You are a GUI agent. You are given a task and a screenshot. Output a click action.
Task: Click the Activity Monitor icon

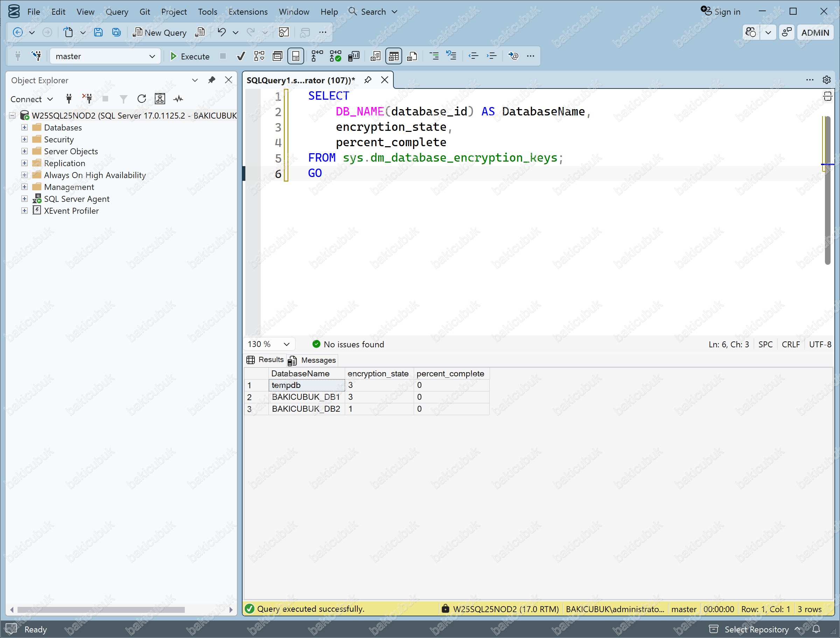pos(178,99)
